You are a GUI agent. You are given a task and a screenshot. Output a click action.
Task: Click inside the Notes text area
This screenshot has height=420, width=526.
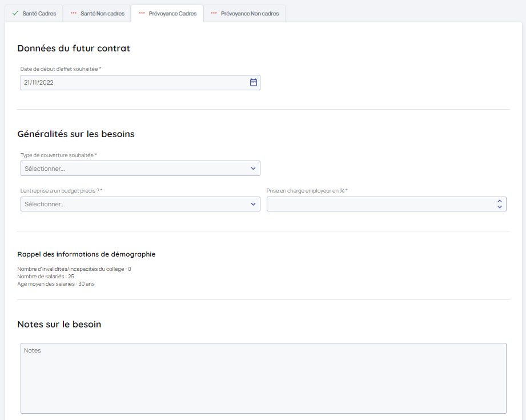(x=263, y=378)
